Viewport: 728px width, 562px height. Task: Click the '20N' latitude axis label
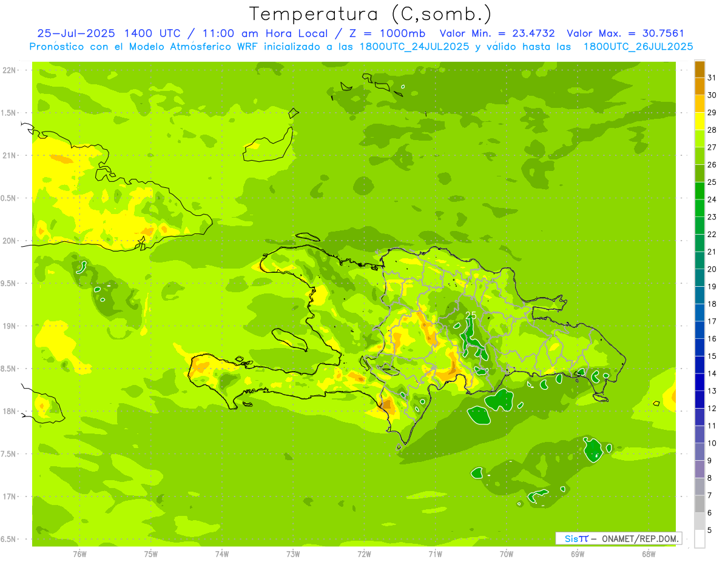[10, 241]
